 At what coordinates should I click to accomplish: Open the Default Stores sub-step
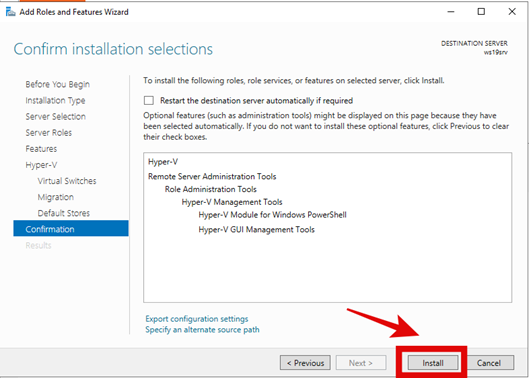pos(64,213)
